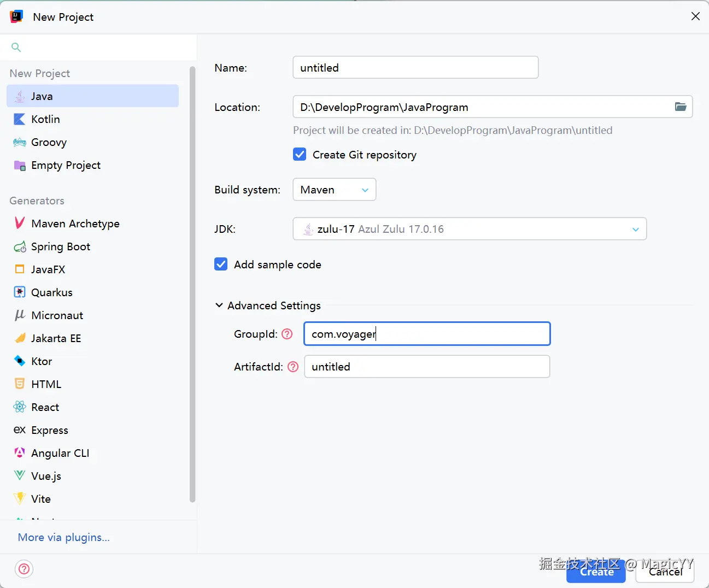Click the ArtifactId help question mark icon
The width and height of the screenshot is (709, 588).
coord(293,367)
